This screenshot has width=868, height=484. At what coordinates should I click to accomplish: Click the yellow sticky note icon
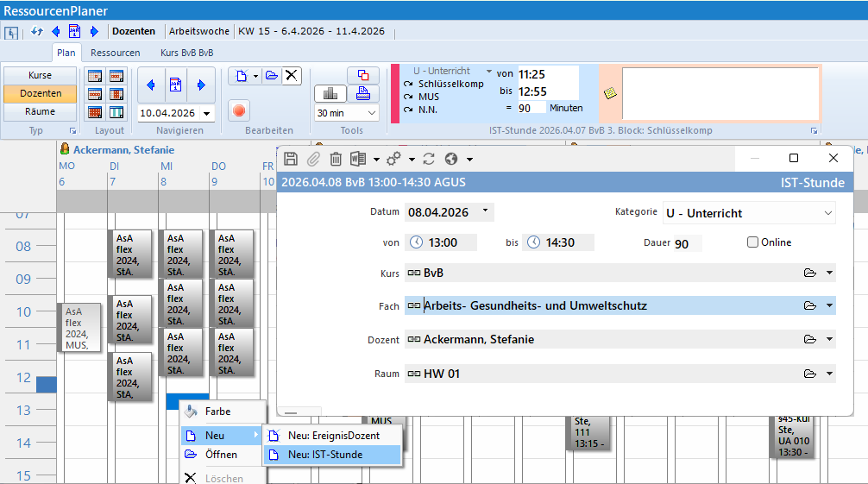(x=611, y=93)
